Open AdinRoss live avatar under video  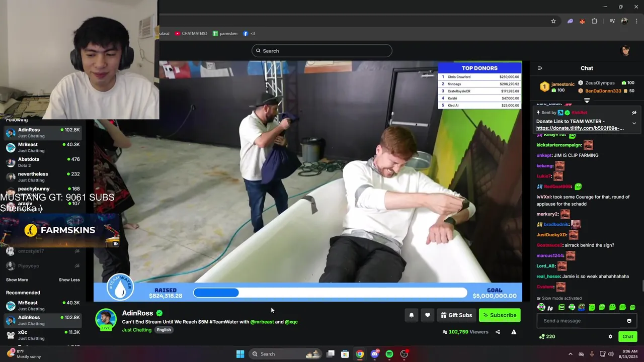(x=106, y=320)
